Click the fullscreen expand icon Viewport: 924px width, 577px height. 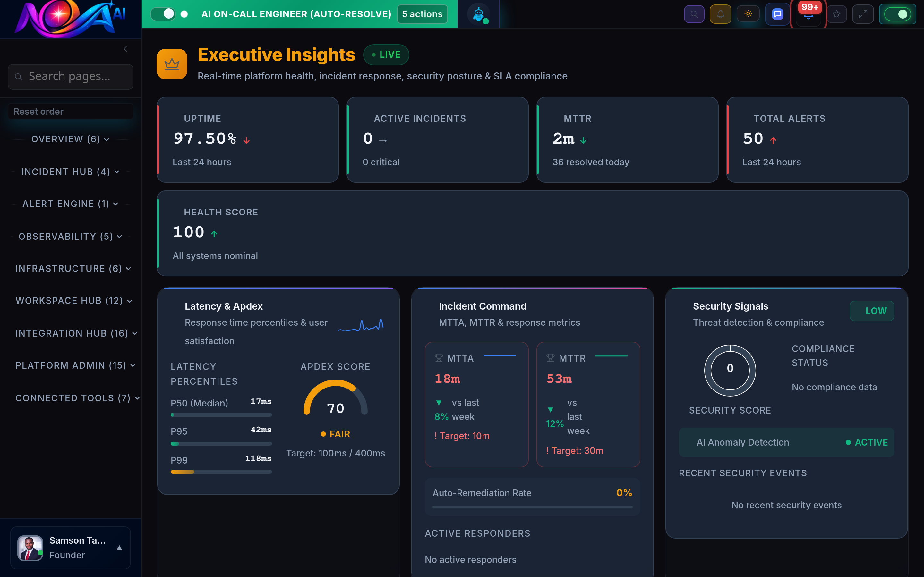click(863, 14)
